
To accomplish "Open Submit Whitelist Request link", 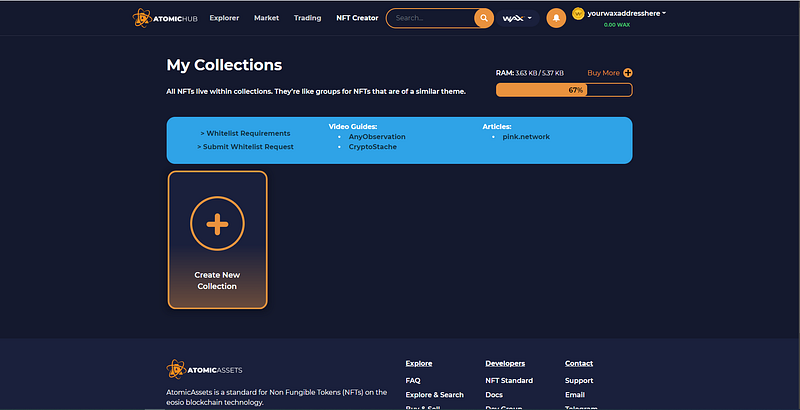I will (245, 146).
